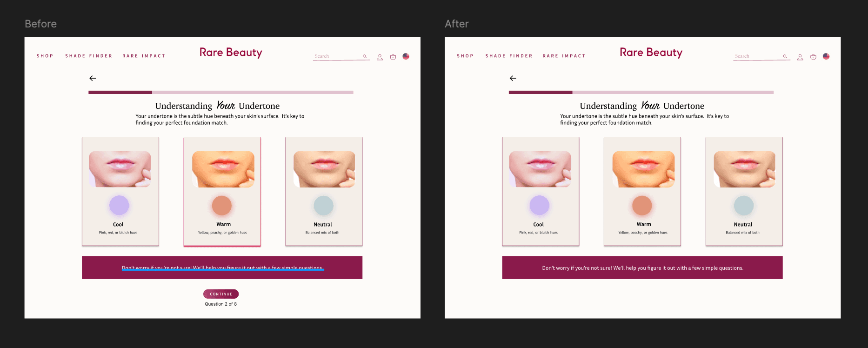868x348 pixels.
Task: Open the shopping bag icon in After mockup
Action: 813,57
